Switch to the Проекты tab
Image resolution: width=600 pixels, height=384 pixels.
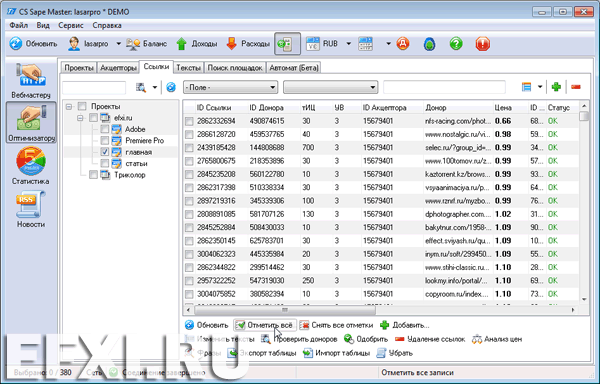tap(79, 68)
